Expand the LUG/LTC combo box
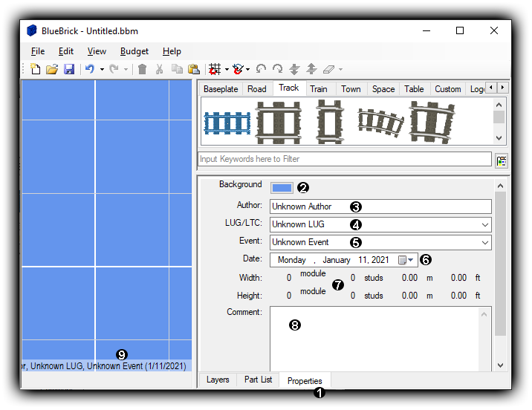 (x=485, y=225)
